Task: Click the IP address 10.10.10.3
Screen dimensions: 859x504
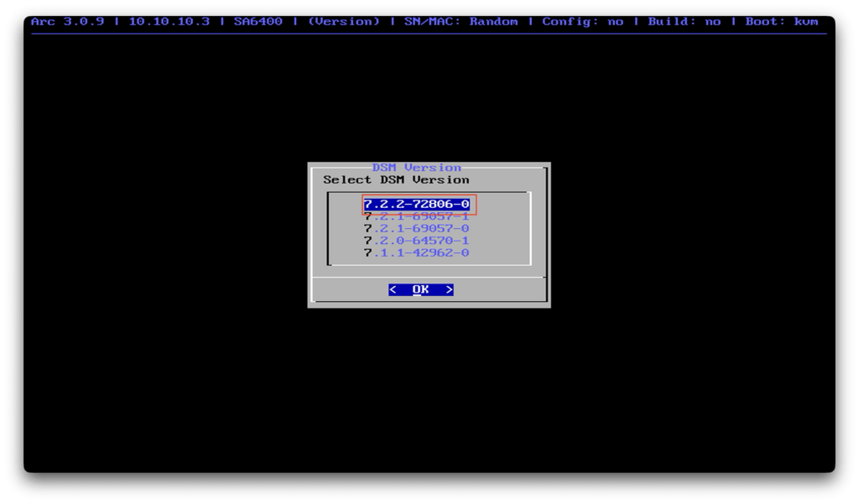Action: [169, 21]
